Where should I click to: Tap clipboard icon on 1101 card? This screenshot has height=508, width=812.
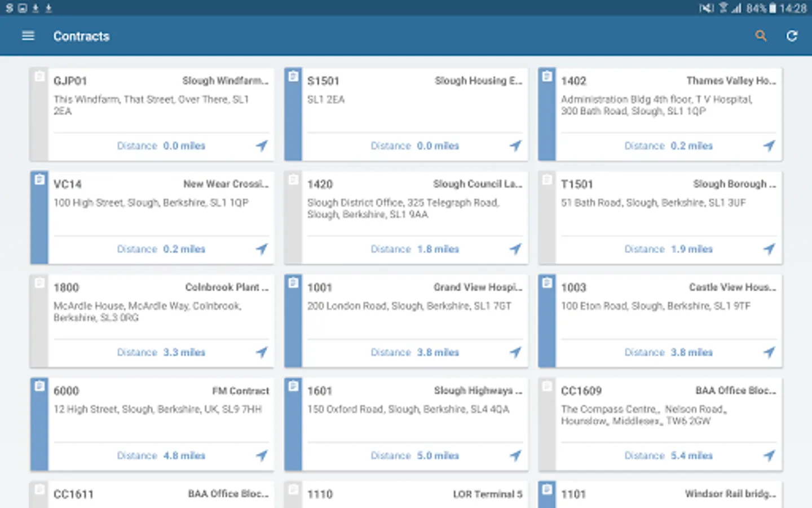[547, 489]
